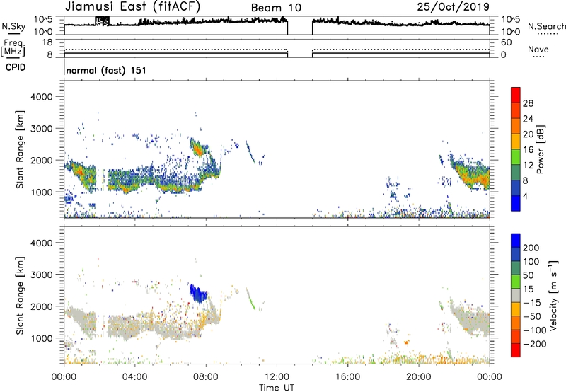Click the gray −15 to 15 Velocity color segment
The image size is (566, 392).
pyautogui.click(x=516, y=296)
